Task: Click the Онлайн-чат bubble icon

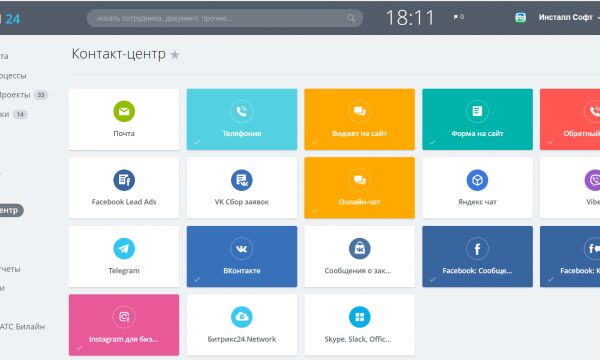Action: [359, 180]
